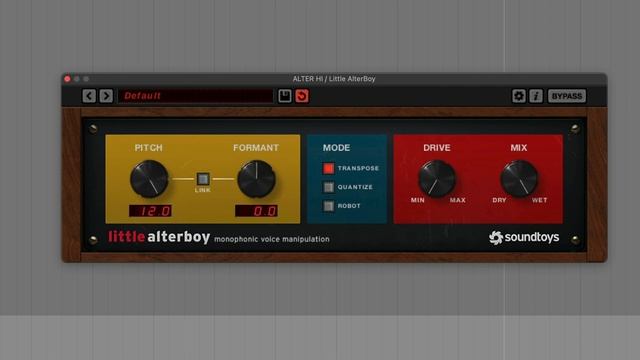Click the little alterboy product name
This screenshot has height=360, width=640.
coord(159,237)
